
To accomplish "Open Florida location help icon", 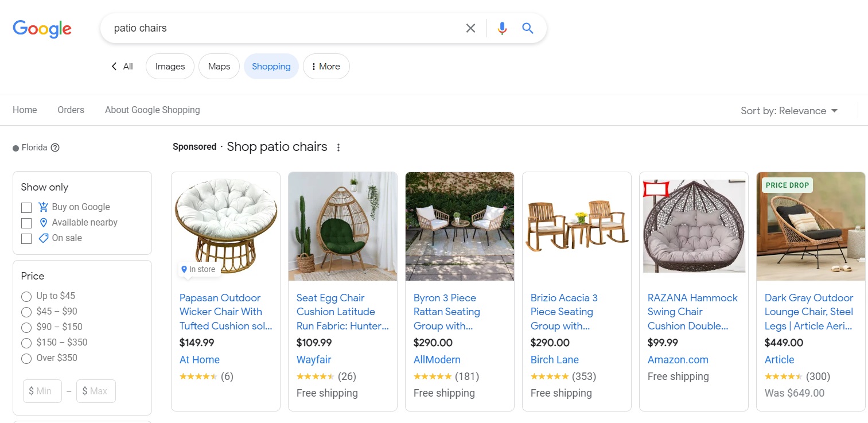I will (55, 148).
